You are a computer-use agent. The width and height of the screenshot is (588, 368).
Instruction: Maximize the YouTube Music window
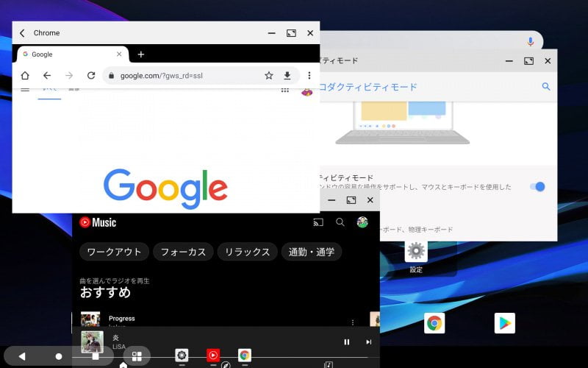[351, 200]
